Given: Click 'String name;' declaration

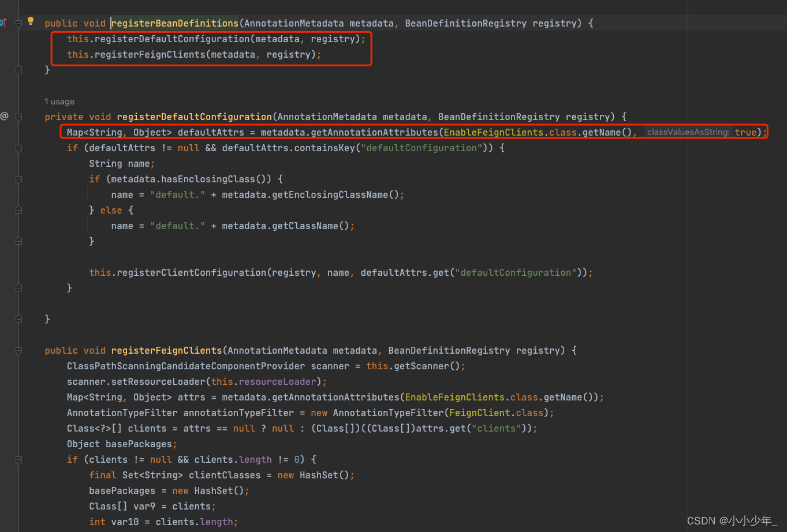Looking at the screenshot, I should click(122, 163).
